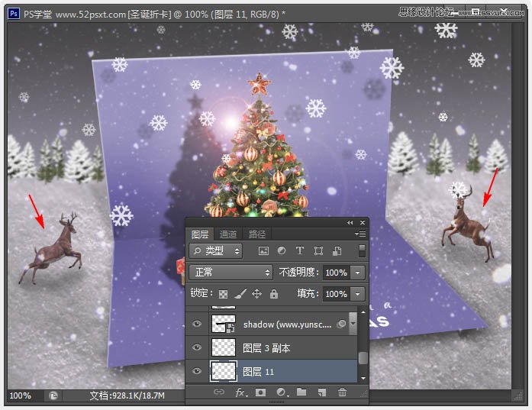Switch to the 通道 tab
The width and height of the screenshot is (532, 410).
pyautogui.click(x=228, y=234)
